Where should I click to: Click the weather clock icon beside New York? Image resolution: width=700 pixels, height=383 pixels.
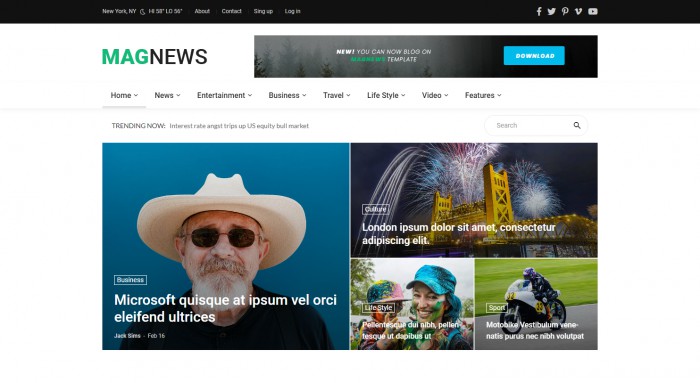pos(142,12)
